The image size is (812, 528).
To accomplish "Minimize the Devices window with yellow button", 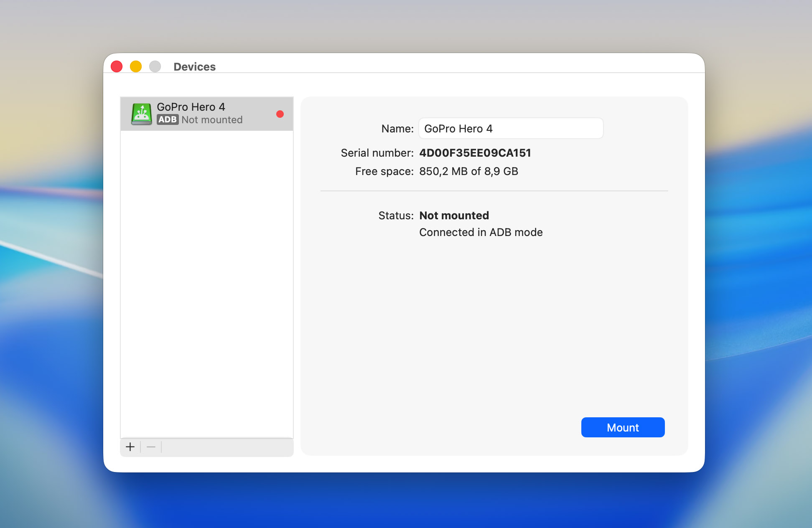I will coord(136,66).
